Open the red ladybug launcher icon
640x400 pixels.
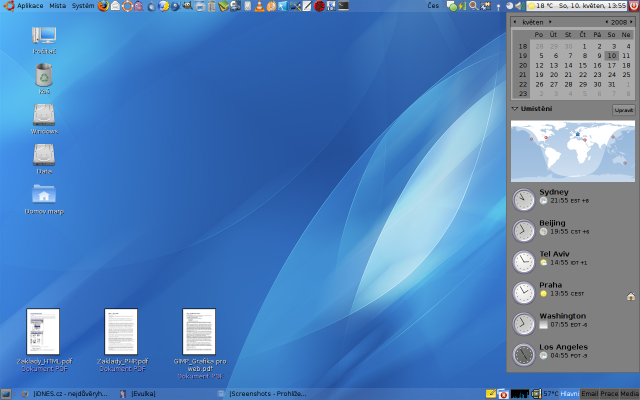(319, 6)
